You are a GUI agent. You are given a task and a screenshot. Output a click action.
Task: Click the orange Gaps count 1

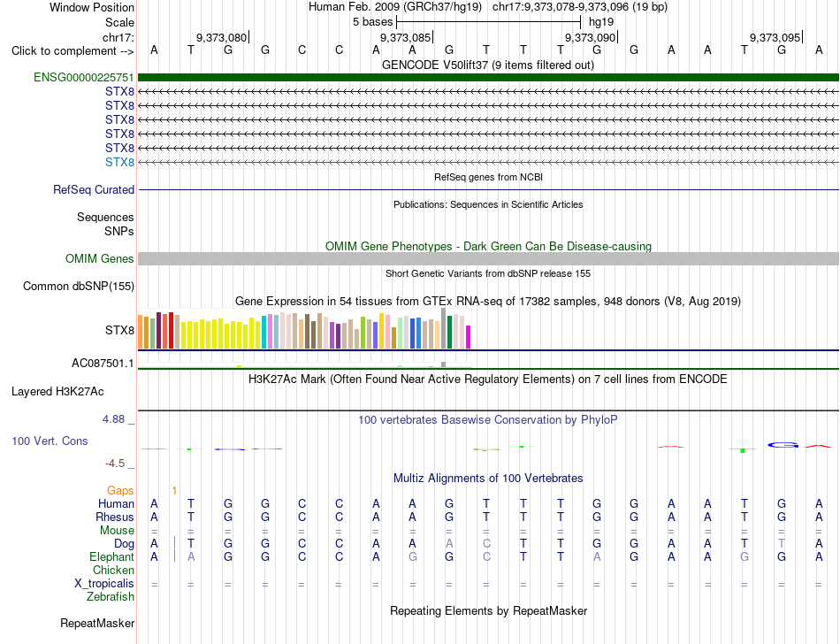tap(175, 491)
